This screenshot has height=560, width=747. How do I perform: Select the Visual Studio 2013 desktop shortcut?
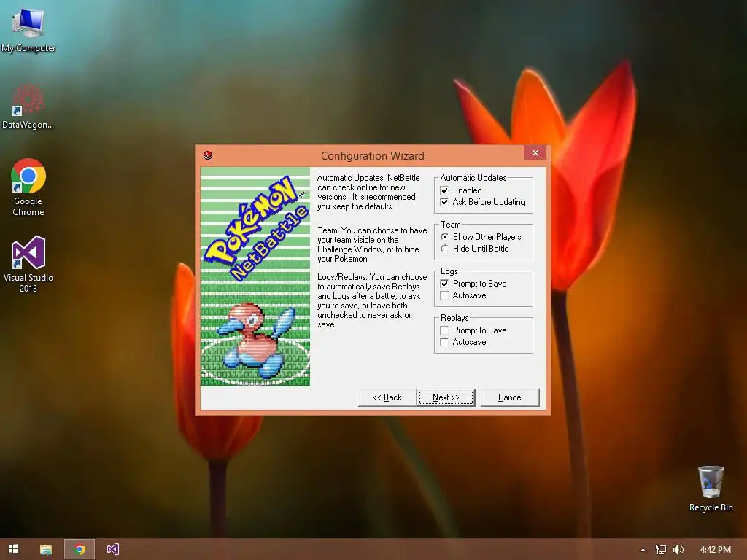tap(28, 264)
